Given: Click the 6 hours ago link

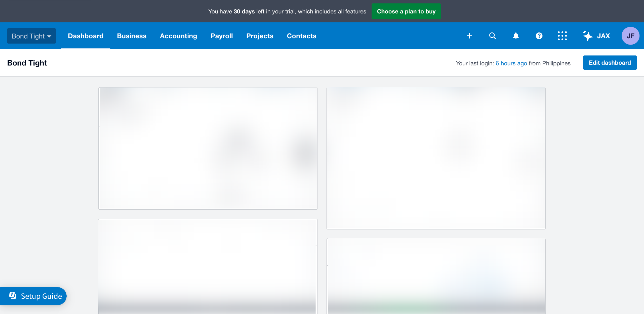Looking at the screenshot, I should pyautogui.click(x=511, y=63).
